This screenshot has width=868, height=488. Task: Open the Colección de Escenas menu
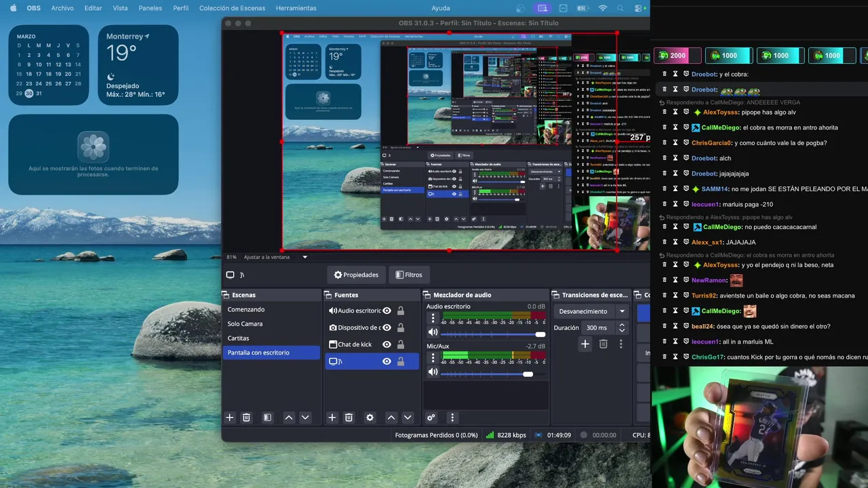[x=233, y=8]
